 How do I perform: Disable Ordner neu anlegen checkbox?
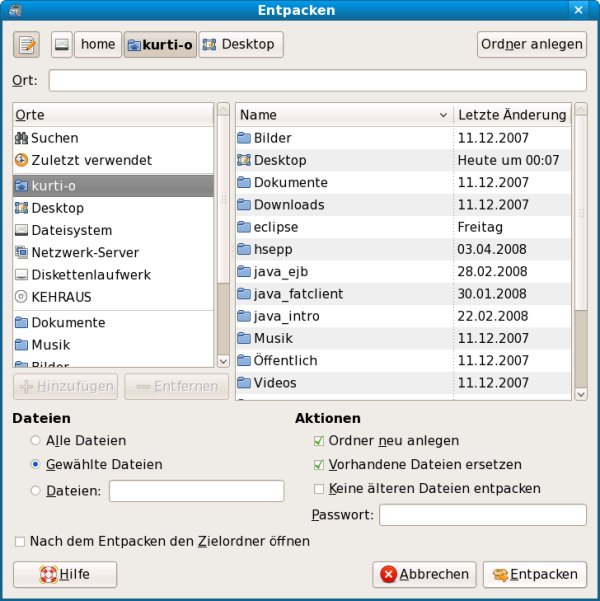click(x=319, y=440)
